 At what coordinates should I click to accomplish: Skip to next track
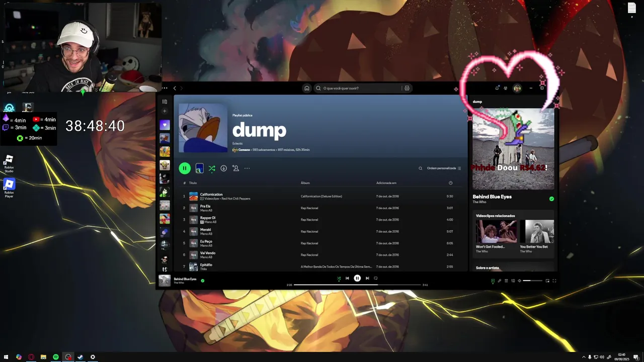367,278
